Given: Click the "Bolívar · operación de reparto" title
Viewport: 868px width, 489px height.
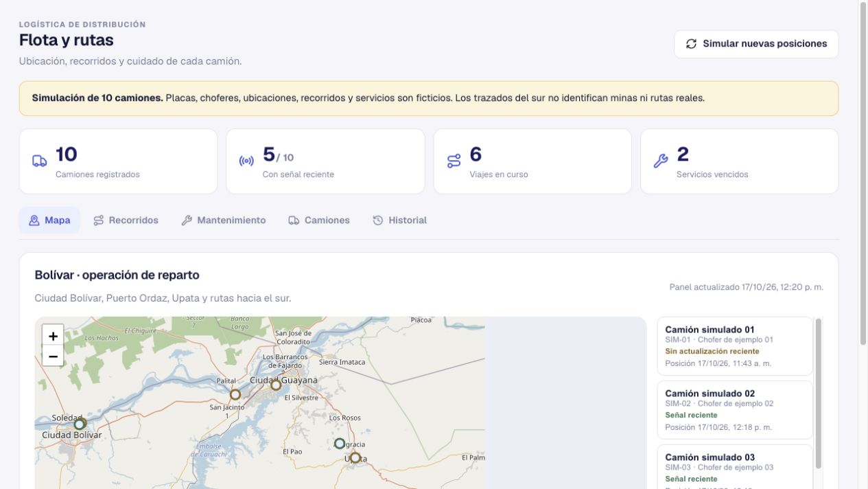Looking at the screenshot, I should click(x=117, y=275).
